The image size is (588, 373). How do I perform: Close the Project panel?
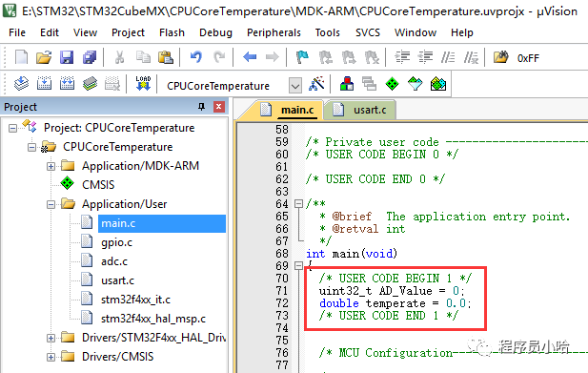(219, 107)
